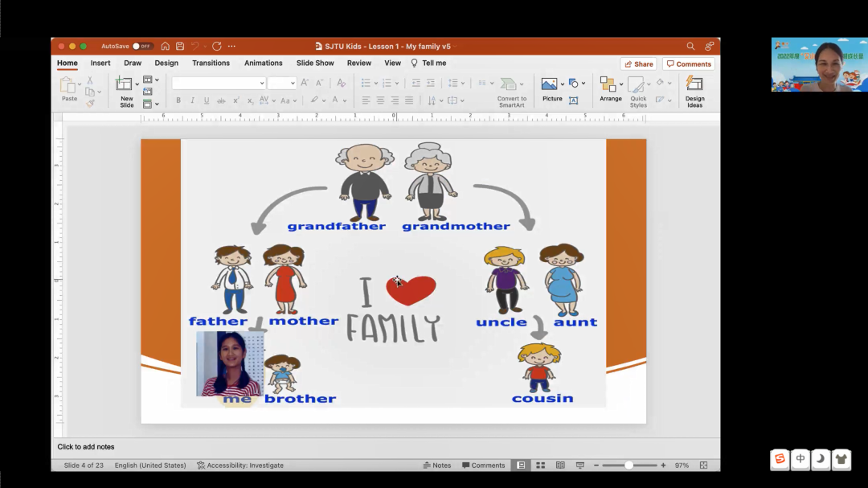
Task: Increase font size
Action: pos(305,83)
